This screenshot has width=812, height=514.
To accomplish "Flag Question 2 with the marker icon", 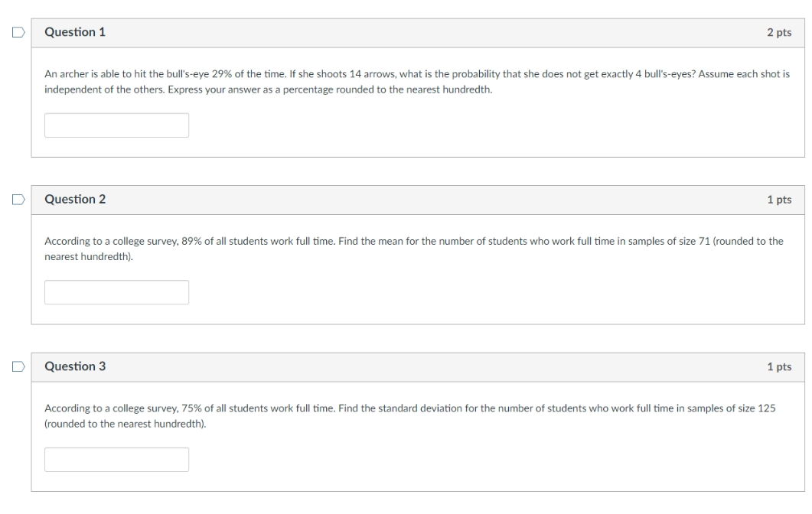I will coord(18,200).
